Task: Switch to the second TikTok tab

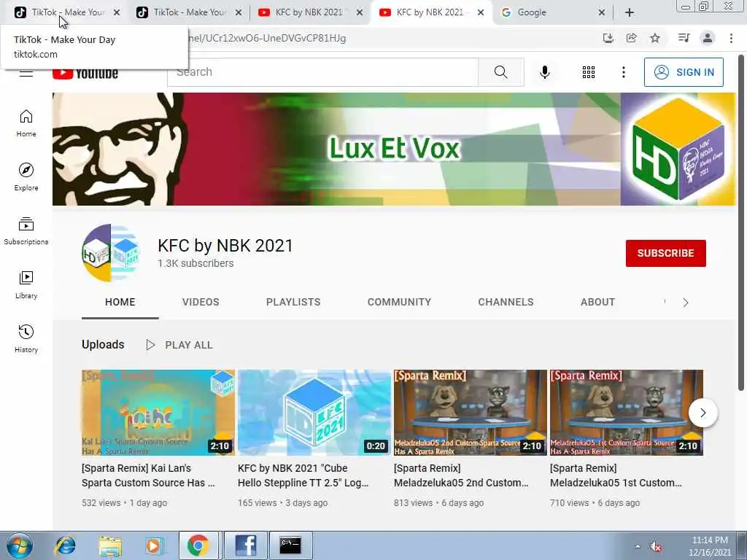Action: coord(189,12)
